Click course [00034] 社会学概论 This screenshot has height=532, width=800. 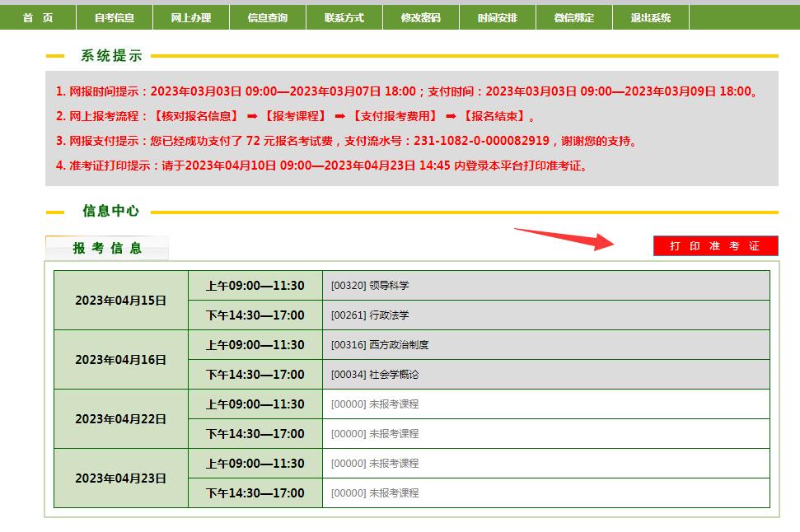pos(375,375)
